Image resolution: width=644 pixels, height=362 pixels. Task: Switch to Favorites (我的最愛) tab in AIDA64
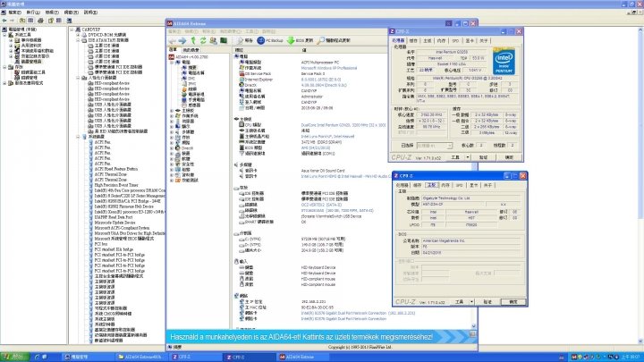pos(191,50)
